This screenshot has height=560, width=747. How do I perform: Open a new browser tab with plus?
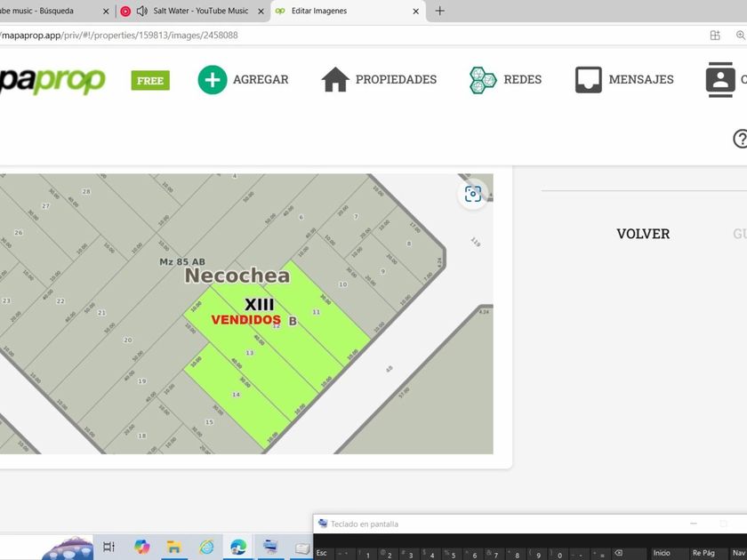(439, 11)
